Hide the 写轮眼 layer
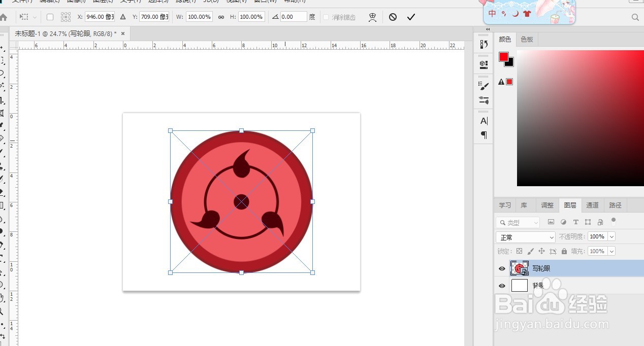This screenshot has width=644, height=346. click(x=502, y=268)
